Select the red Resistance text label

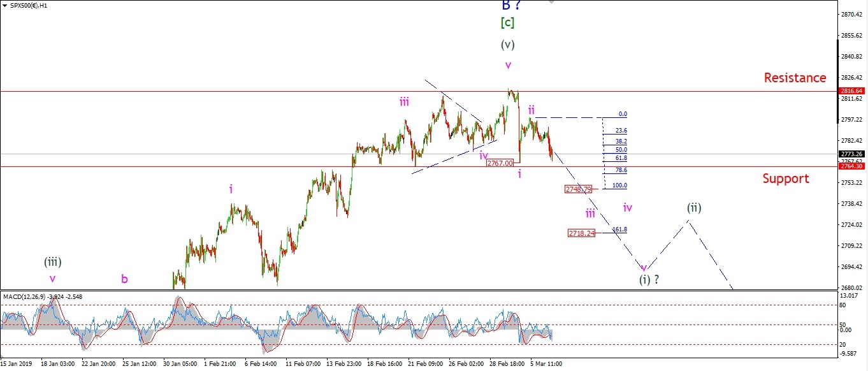tap(795, 78)
